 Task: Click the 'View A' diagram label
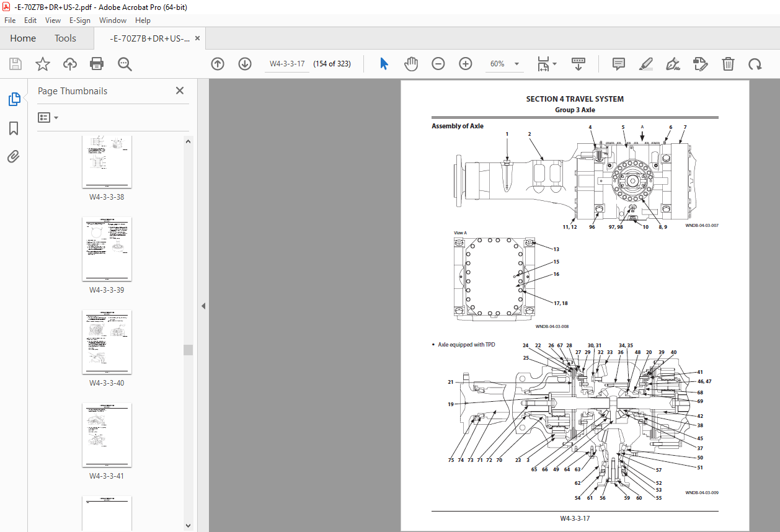click(x=460, y=233)
